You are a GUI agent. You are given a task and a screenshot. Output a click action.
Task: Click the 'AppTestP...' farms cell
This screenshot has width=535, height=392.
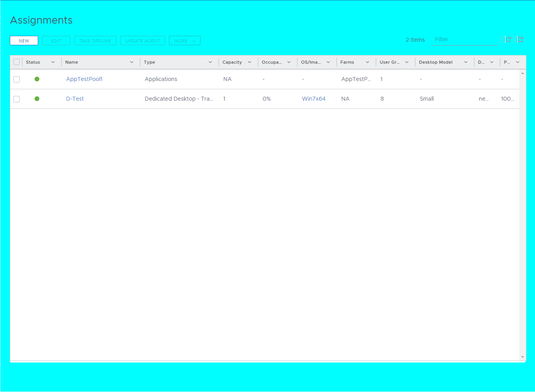pyautogui.click(x=356, y=79)
